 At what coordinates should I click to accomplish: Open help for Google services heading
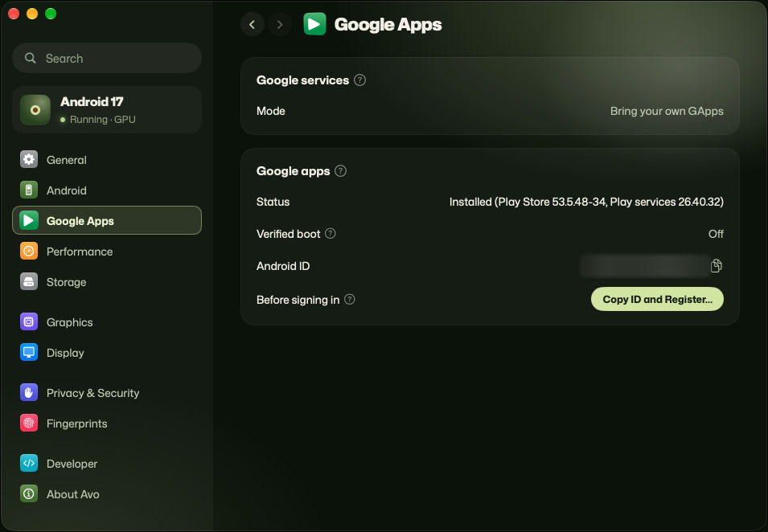click(x=360, y=80)
